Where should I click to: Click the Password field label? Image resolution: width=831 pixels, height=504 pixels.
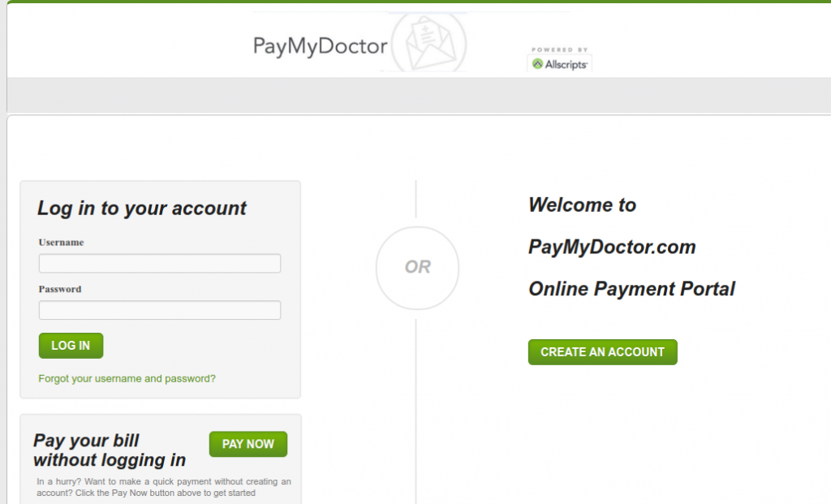pyautogui.click(x=60, y=289)
